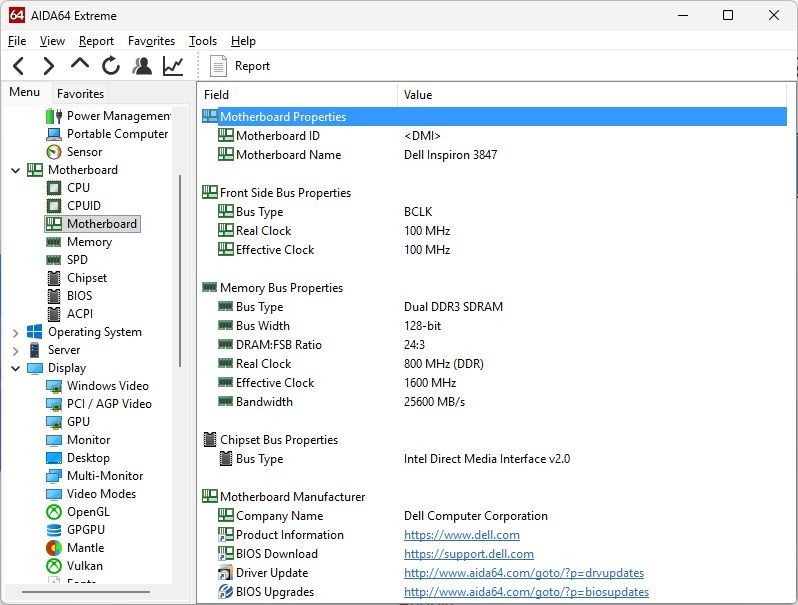Go back with the left arrow toolbar icon

tap(19, 66)
